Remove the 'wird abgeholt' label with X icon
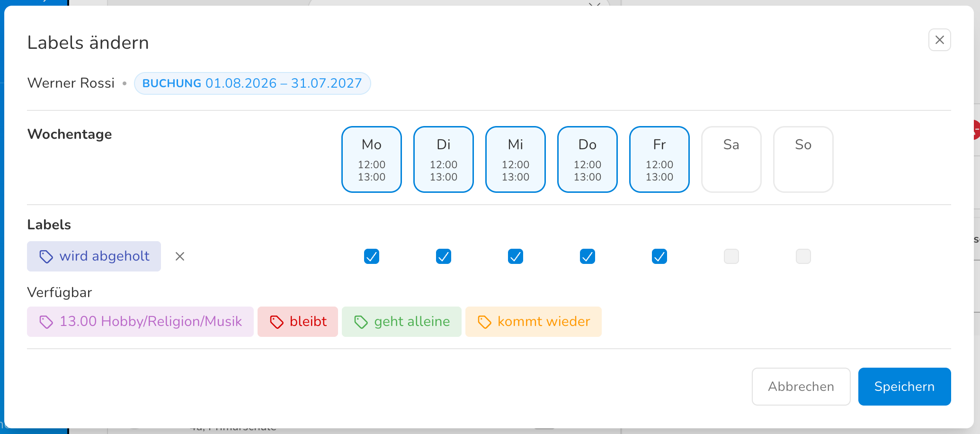980x434 pixels. 180,256
